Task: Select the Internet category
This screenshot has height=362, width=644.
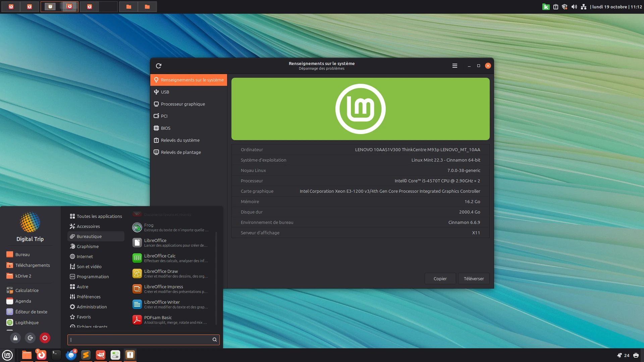Action: pos(96,256)
